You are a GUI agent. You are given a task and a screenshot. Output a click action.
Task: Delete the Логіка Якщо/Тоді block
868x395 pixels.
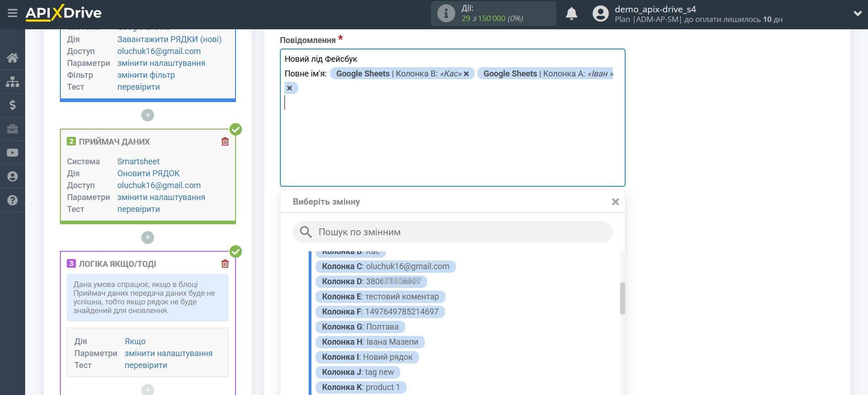[x=225, y=264]
